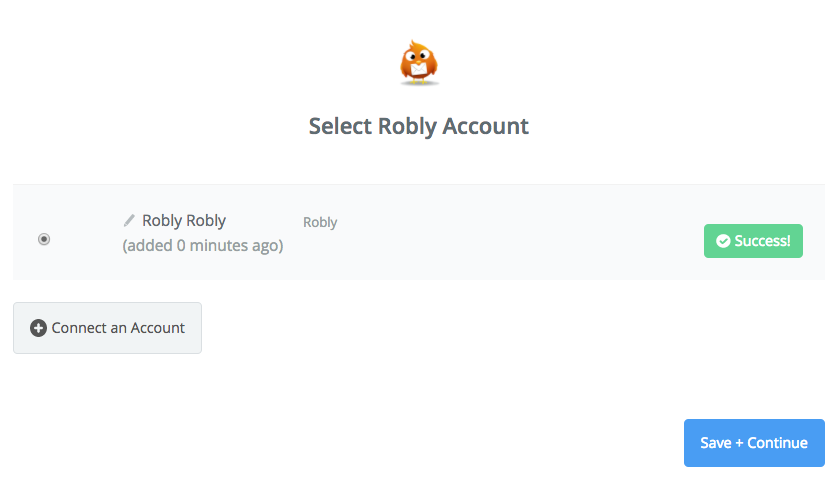838x501 pixels.
Task: Click the "Connect an Account" label text
Action: click(118, 328)
